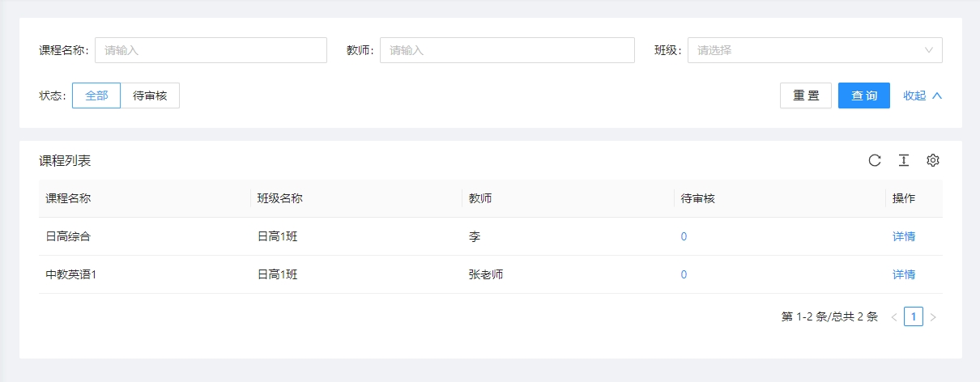Select the 全部 status option
980x382 pixels.
96,95
